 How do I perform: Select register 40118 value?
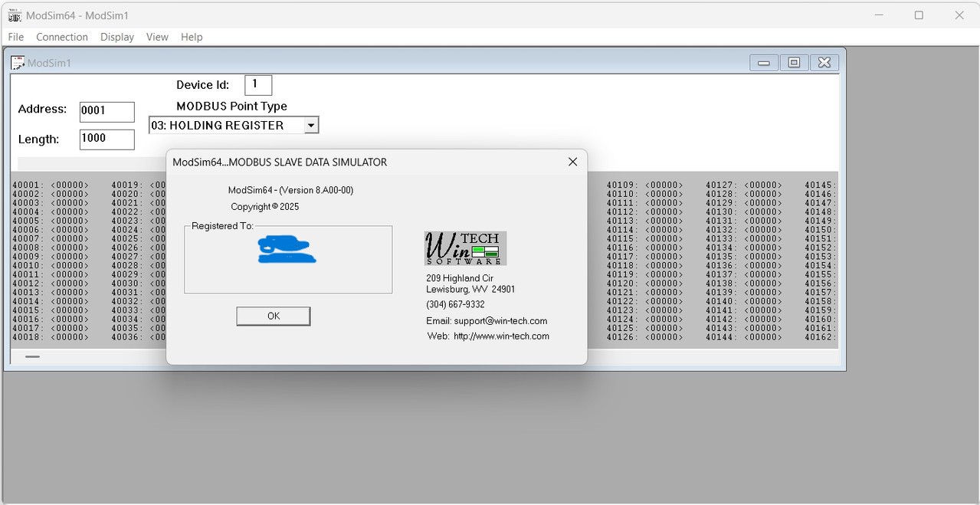664,266
